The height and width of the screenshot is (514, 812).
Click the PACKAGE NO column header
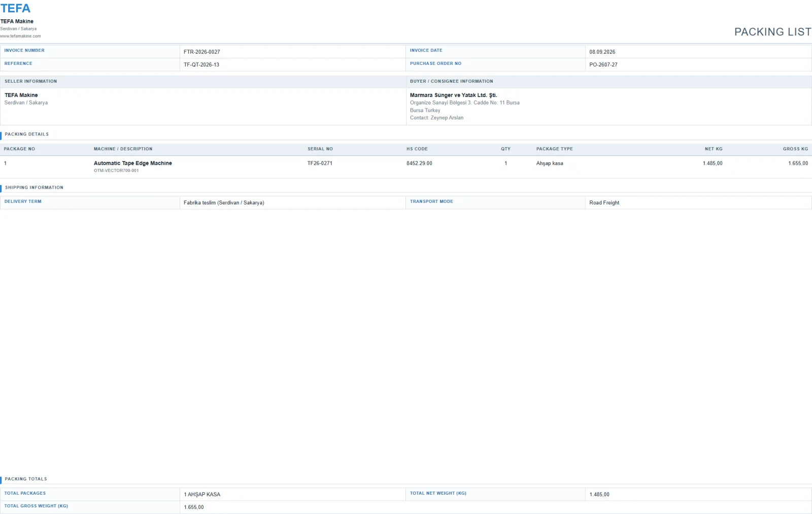(19, 149)
